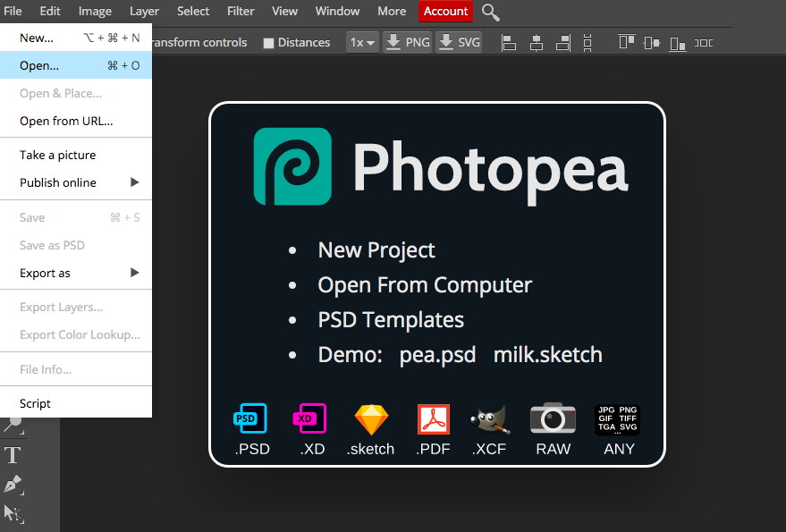Image resolution: width=786 pixels, height=532 pixels.
Task: Choose Take a picture menu entry
Action: [x=76, y=155]
